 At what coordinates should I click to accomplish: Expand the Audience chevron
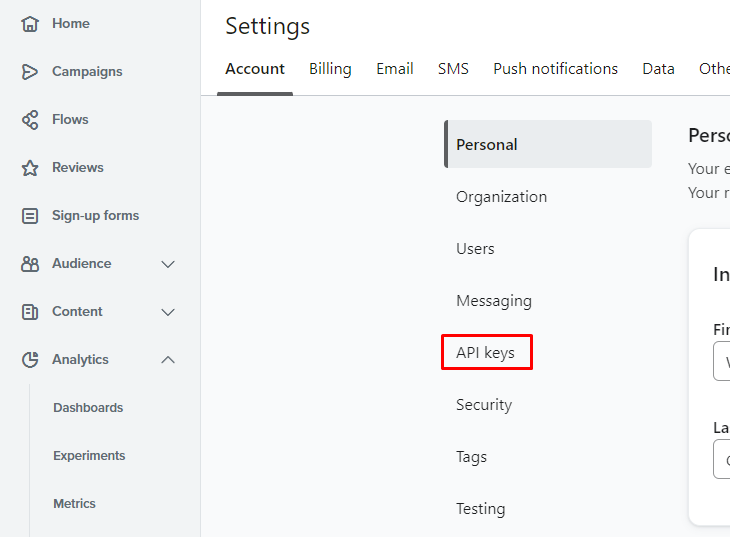click(168, 264)
